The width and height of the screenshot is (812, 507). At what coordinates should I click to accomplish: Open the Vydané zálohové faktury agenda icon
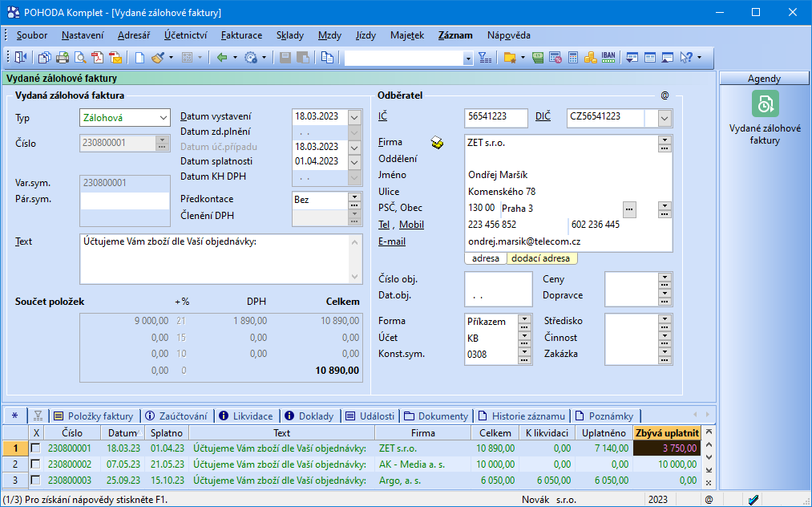click(x=765, y=104)
